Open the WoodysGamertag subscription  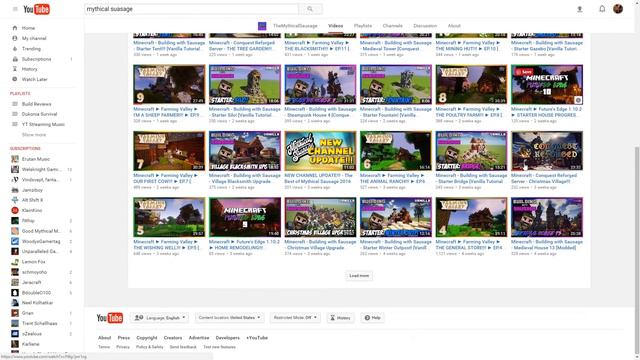pyautogui.click(x=42, y=241)
